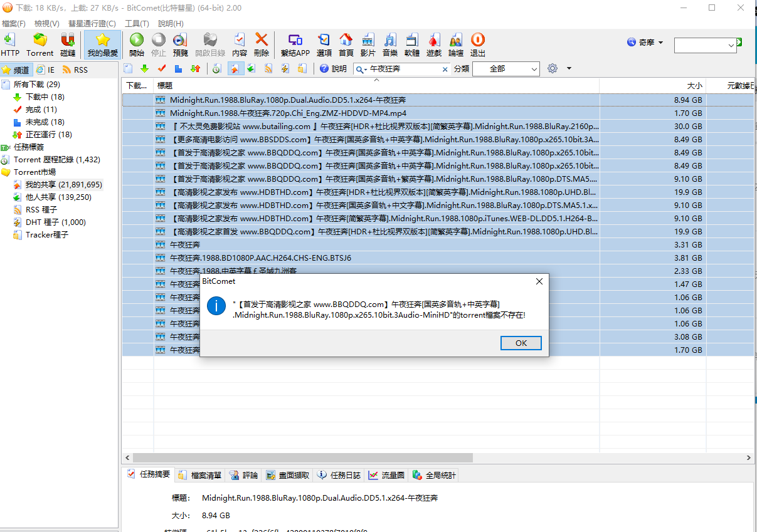Select the 午夜狂奔.1988.BD1080P BTSJ6 row
The width and height of the screenshot is (757, 532).
click(x=439, y=258)
